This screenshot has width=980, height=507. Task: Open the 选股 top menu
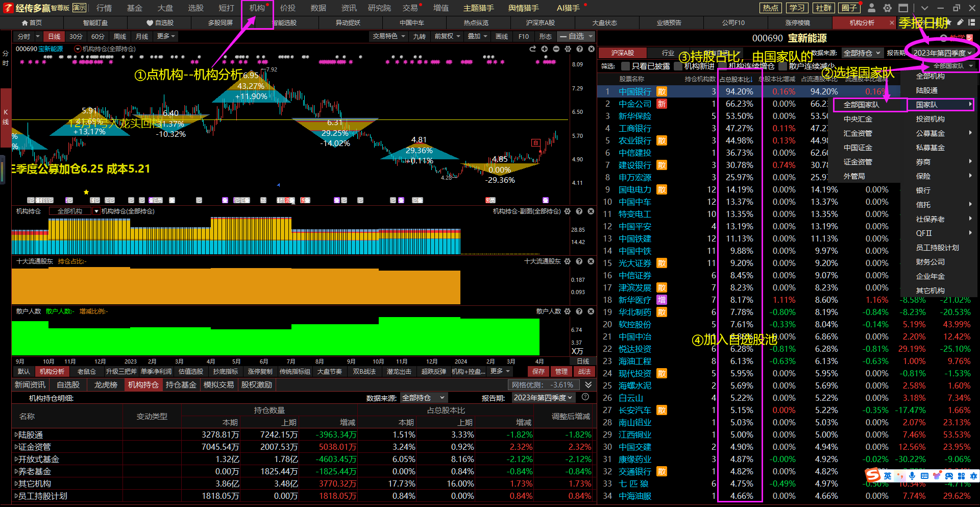click(195, 8)
